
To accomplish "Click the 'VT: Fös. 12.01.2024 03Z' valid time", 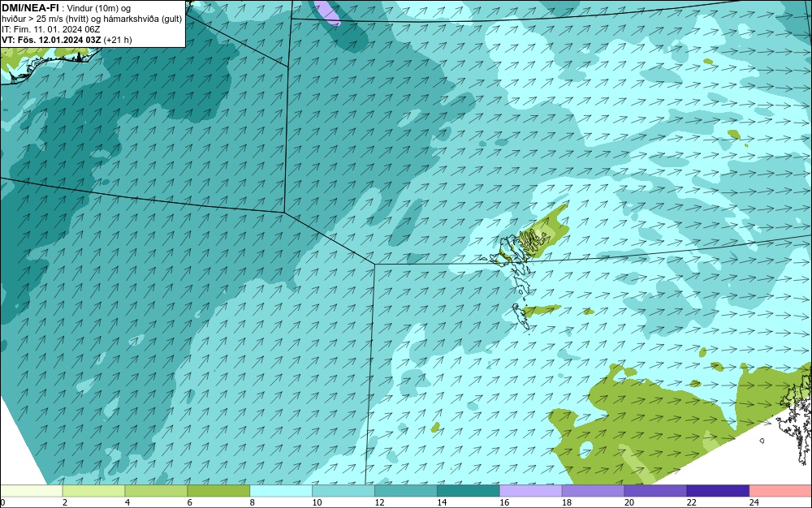I will coord(51,40).
